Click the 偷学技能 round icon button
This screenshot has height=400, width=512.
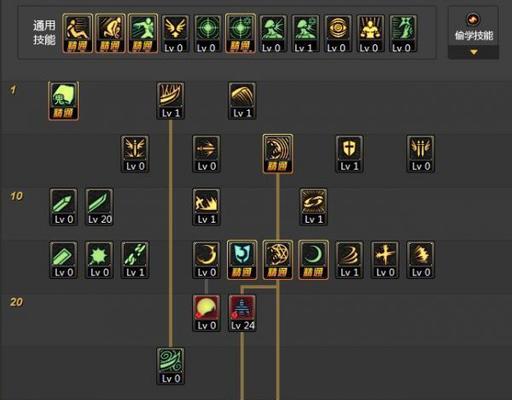473,20
